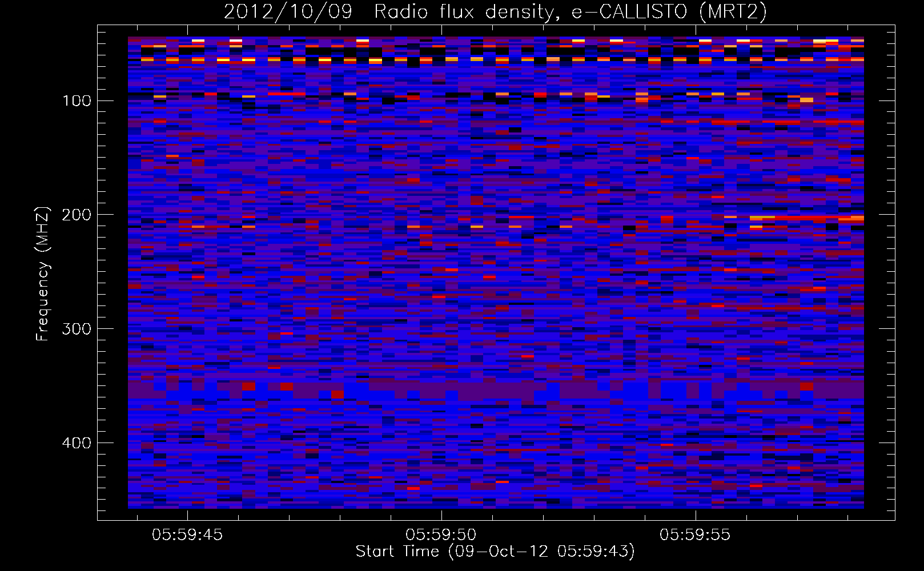Click the '400' frequency tick label

tap(77, 443)
